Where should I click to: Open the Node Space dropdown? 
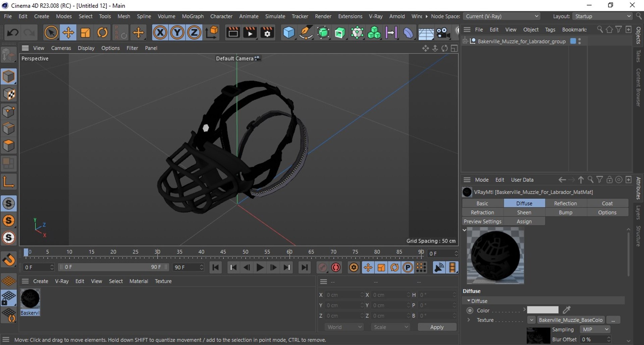tap(502, 16)
